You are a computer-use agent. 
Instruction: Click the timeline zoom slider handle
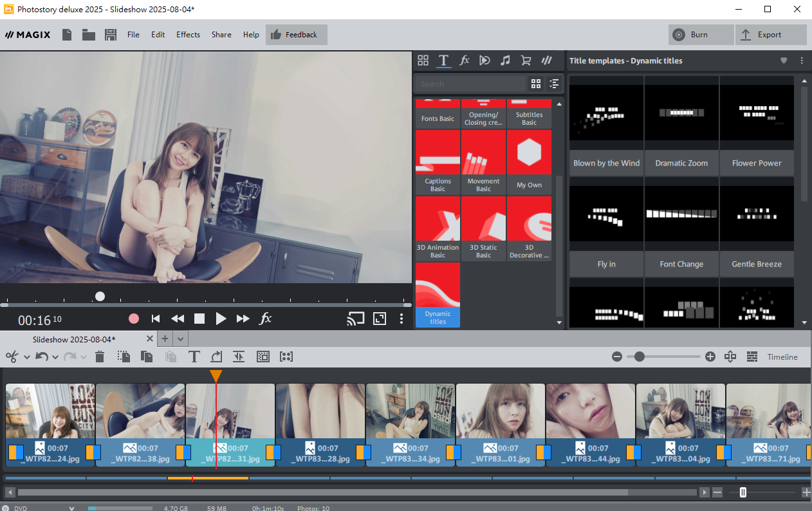coord(639,357)
